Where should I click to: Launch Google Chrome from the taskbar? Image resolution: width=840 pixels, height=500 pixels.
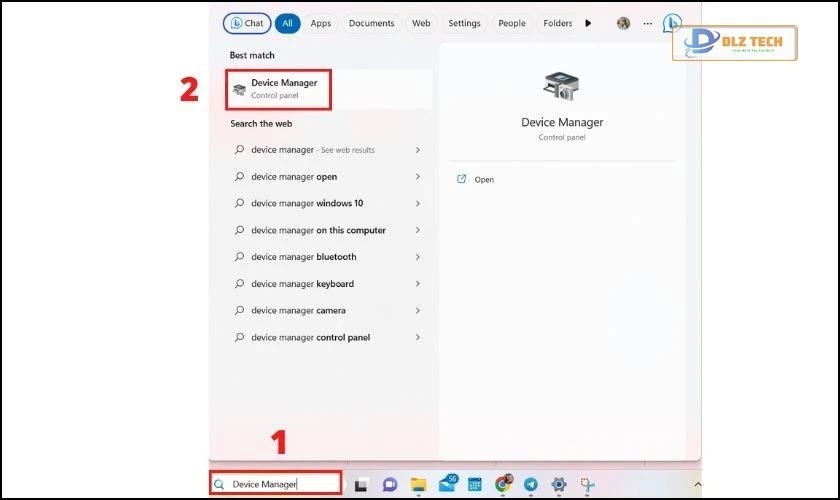[502, 484]
